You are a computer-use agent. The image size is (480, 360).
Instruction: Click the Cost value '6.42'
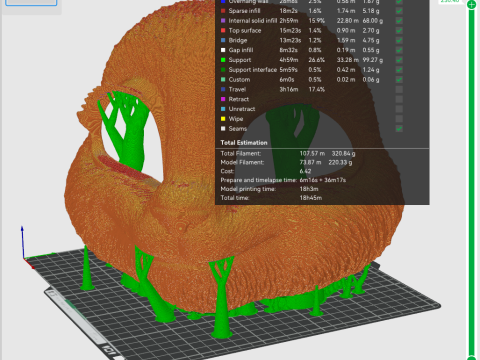point(305,171)
